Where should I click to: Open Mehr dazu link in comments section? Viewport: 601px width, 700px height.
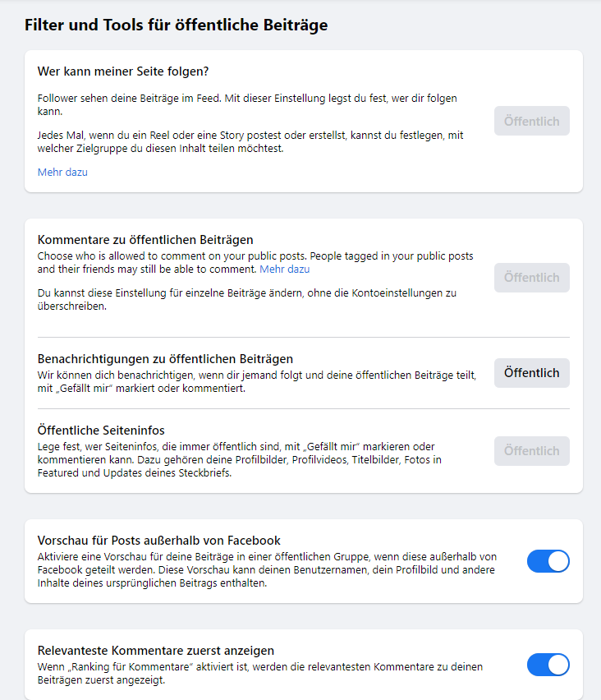coord(284,269)
